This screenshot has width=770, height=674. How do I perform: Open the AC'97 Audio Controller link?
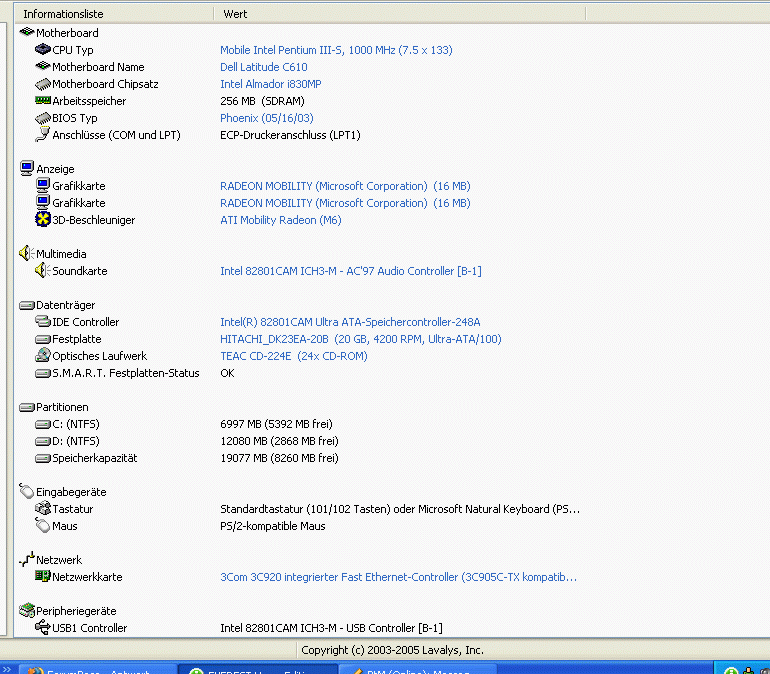351,271
